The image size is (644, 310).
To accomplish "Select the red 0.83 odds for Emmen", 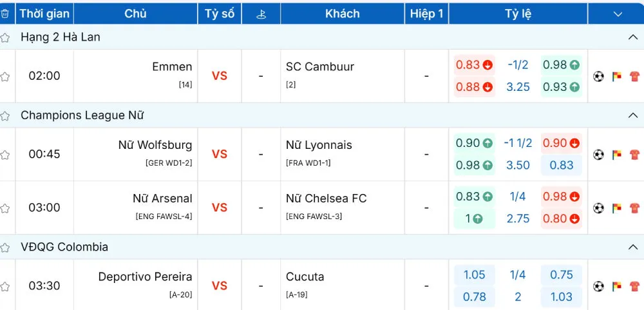I will click(x=474, y=65).
